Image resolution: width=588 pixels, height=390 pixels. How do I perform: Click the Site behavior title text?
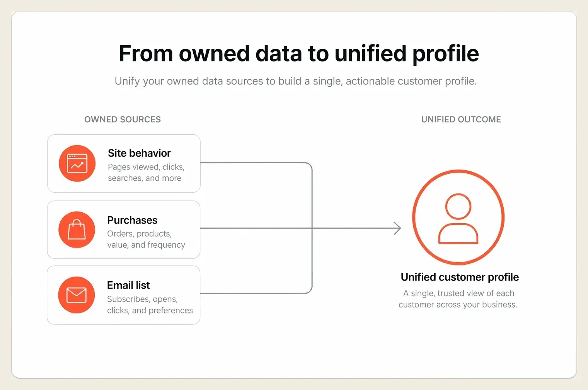tap(139, 153)
